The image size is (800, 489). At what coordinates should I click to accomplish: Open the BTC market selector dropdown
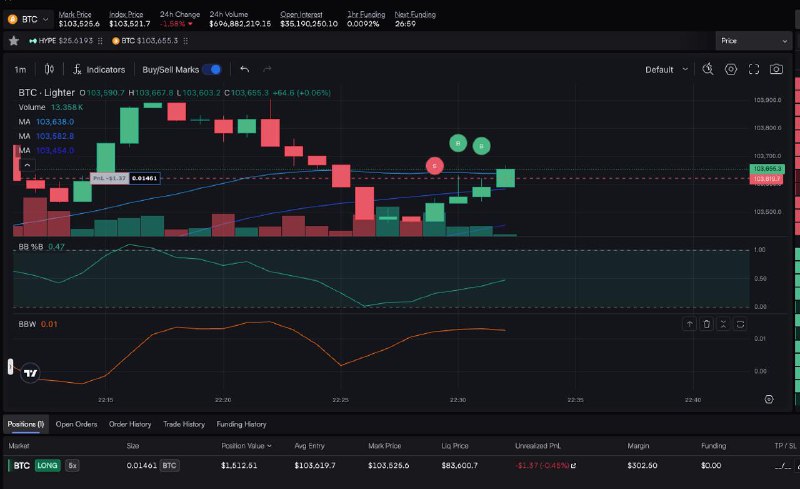[27, 18]
